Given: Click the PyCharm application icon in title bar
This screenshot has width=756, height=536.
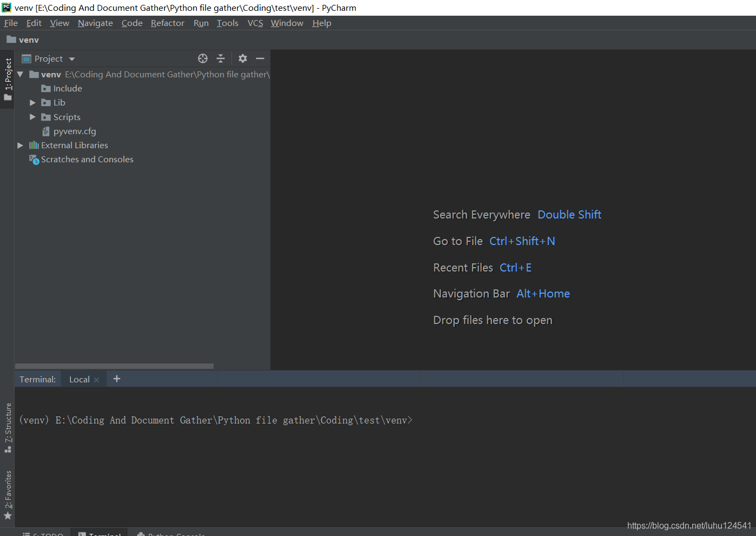Looking at the screenshot, I should coord(6,8).
